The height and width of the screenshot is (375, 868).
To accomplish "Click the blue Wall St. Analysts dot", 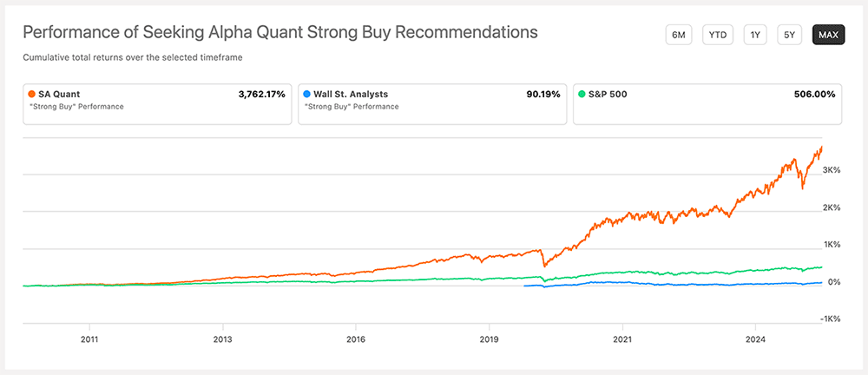I will click(307, 93).
